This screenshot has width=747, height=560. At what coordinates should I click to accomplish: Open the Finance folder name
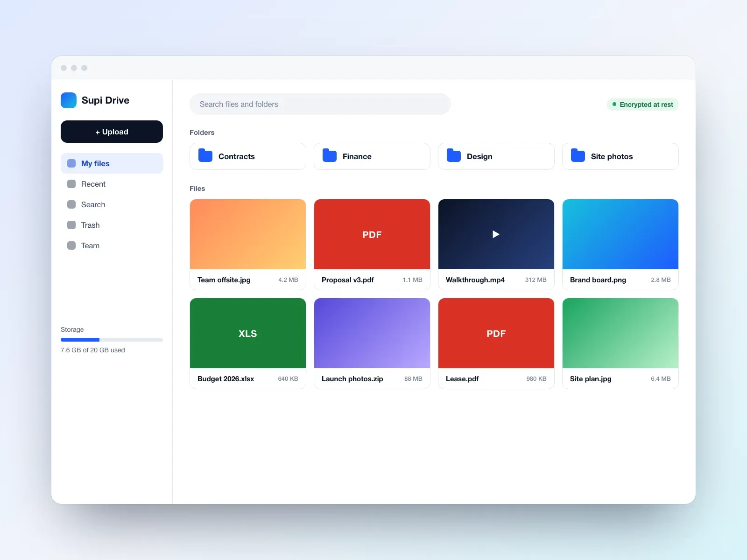coord(357,156)
